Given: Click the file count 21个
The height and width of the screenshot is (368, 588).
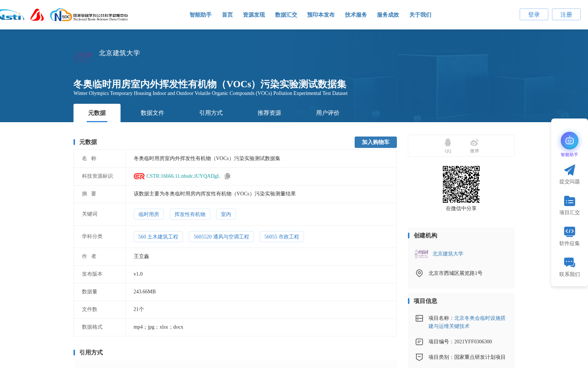Looking at the screenshot, I should click(x=139, y=309).
